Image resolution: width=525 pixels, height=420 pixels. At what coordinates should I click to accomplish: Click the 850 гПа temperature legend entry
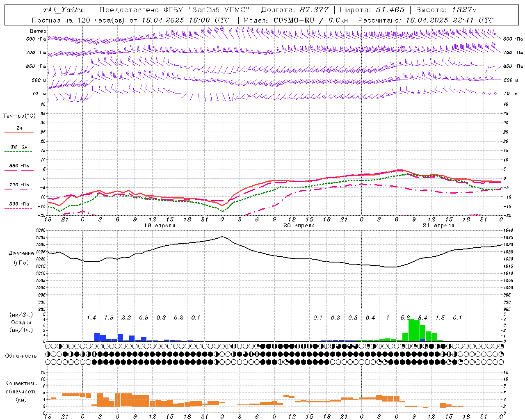pos(19,166)
